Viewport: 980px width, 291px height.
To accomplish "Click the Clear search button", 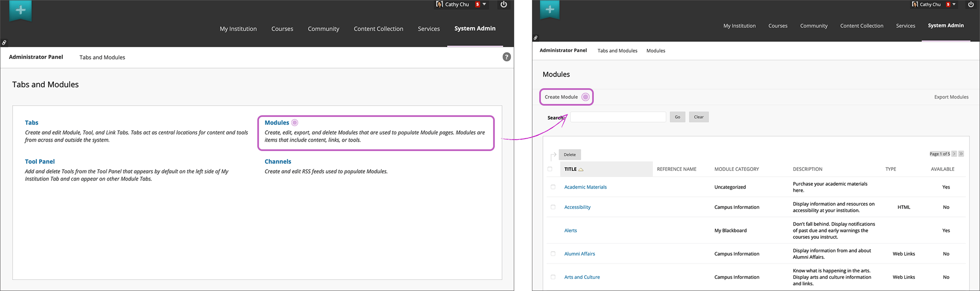I will [x=699, y=117].
